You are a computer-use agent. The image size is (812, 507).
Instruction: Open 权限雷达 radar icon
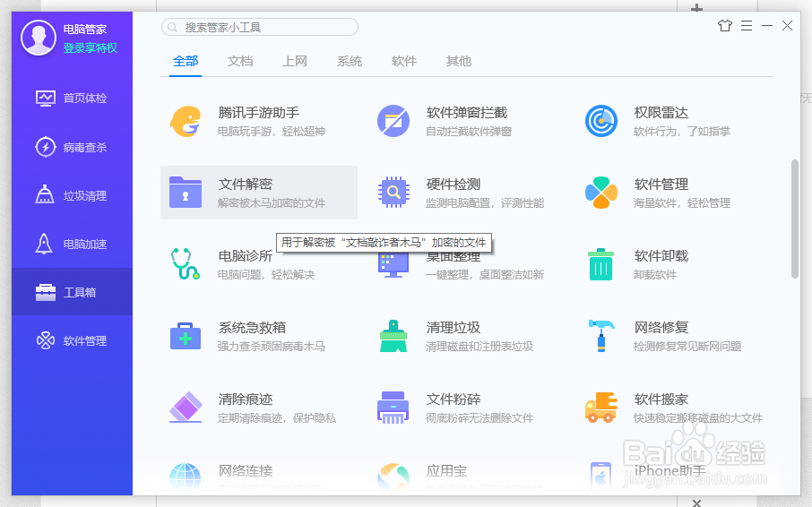(x=601, y=121)
